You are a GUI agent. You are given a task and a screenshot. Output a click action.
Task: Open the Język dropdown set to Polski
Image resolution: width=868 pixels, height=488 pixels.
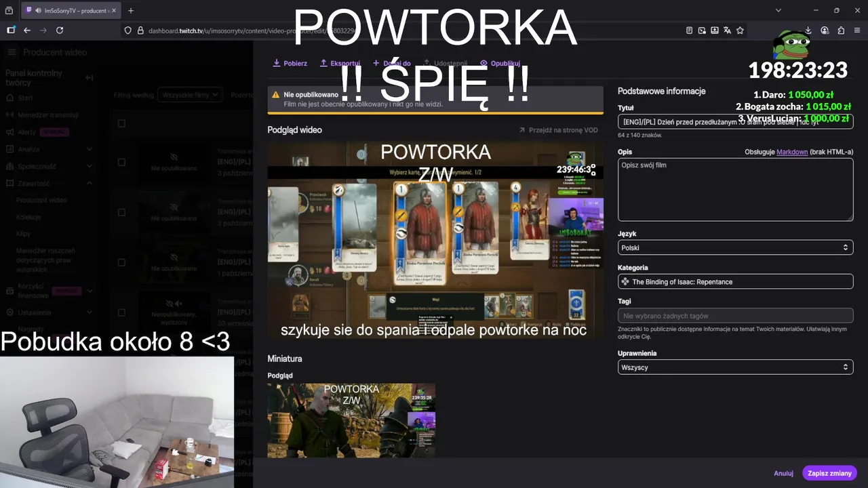point(735,247)
